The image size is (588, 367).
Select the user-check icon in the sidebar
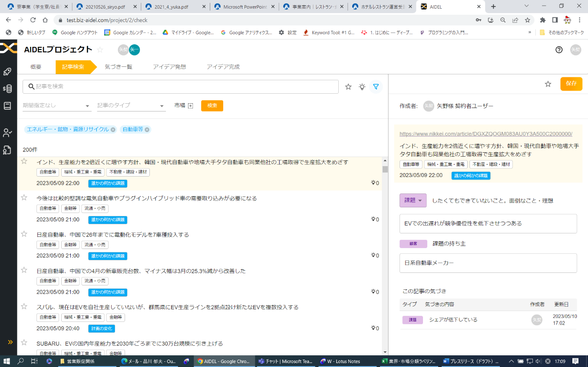7,133
